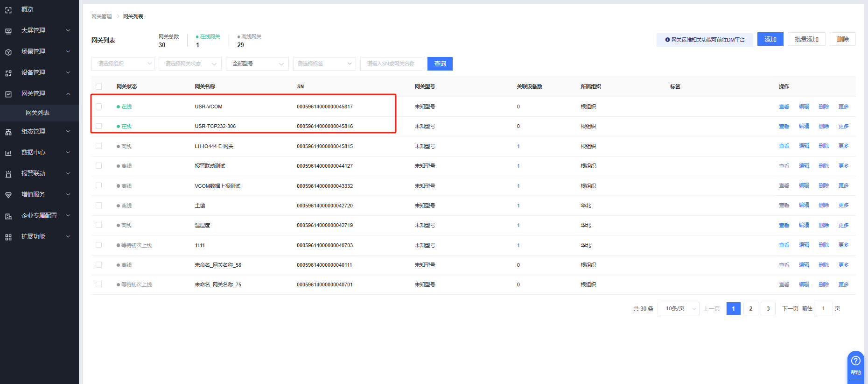Click the 场景管理 cube icon
This screenshot has width=868, height=384.
pyautogui.click(x=8, y=52)
